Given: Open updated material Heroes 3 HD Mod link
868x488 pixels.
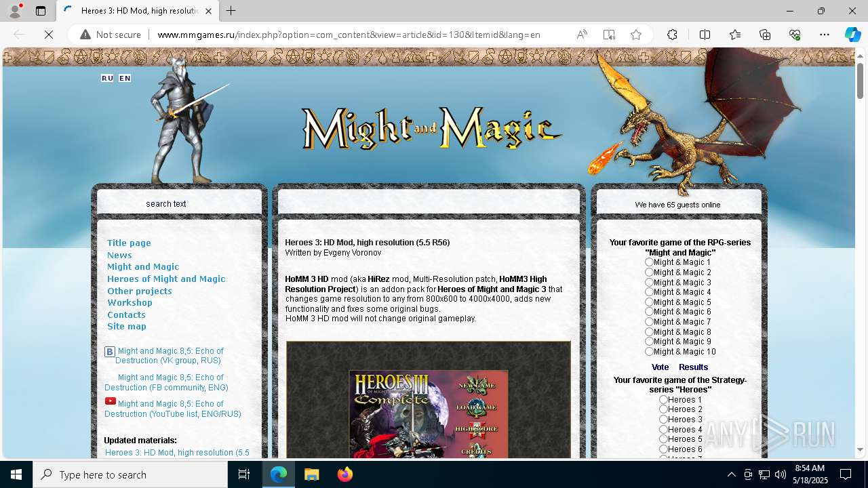Looking at the screenshot, I should point(177,453).
